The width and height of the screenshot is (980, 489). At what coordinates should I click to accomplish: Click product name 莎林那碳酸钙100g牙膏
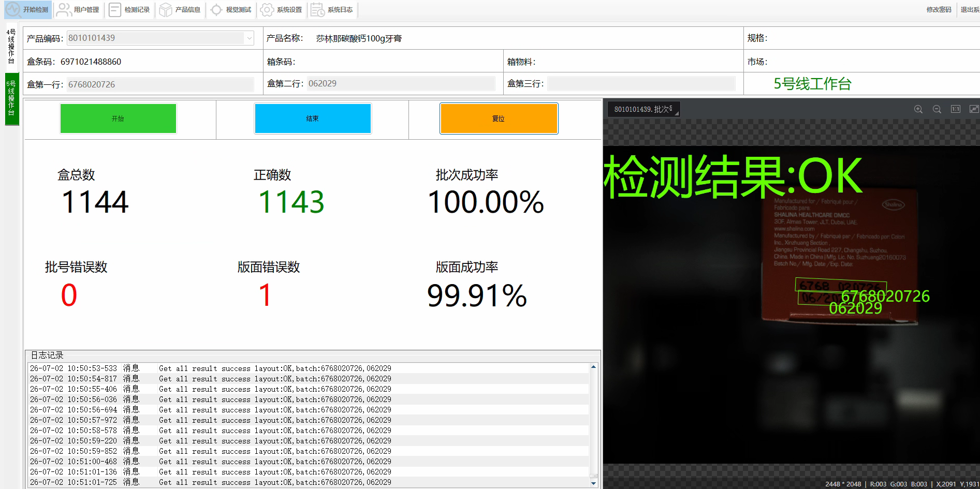tap(359, 38)
